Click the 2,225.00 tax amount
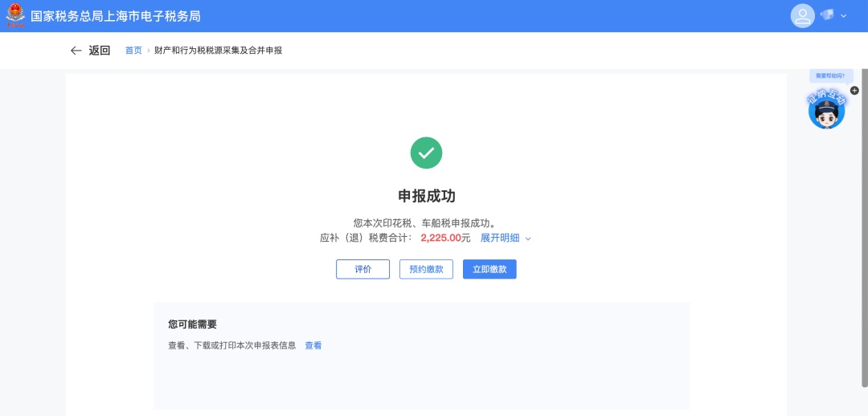 (x=441, y=238)
